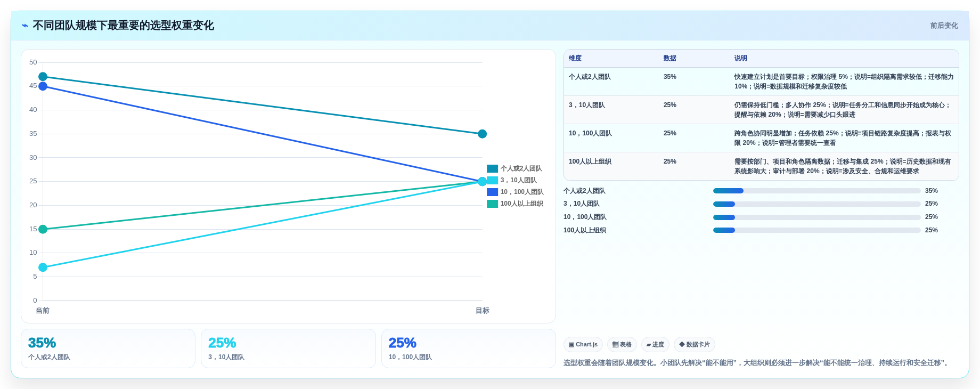This screenshot has height=389, width=980.
Task: Click the summary sentence starting 选型权重会随着
Action: (x=757, y=363)
